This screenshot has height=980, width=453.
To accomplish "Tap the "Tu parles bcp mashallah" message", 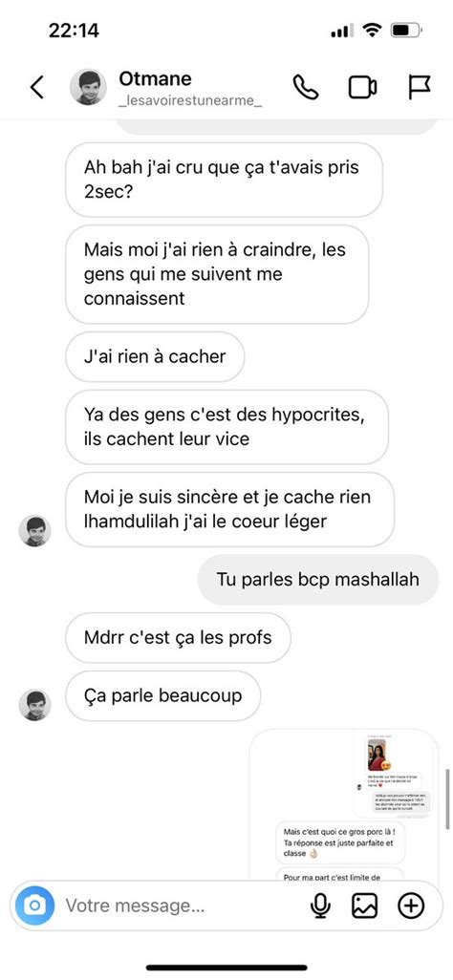I will 318,580.
